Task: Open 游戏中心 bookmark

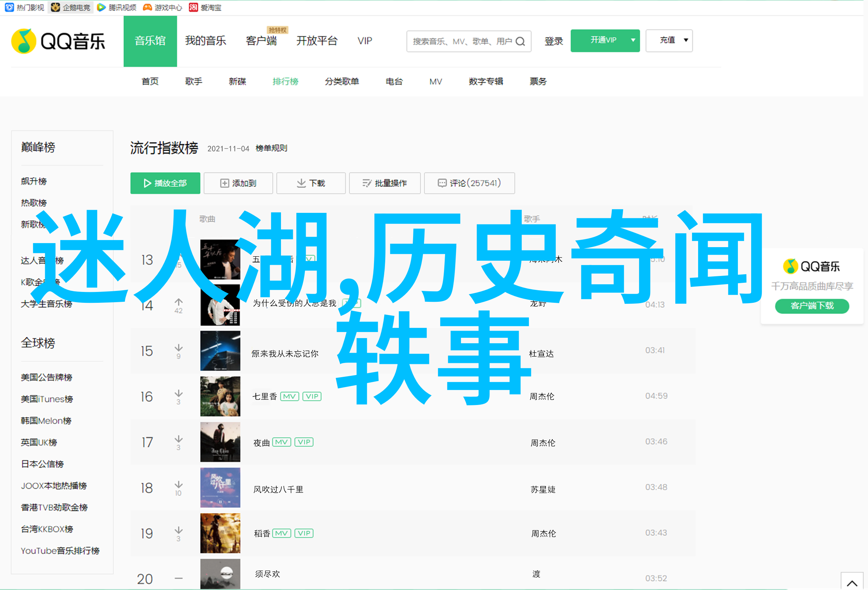Action: tap(163, 7)
